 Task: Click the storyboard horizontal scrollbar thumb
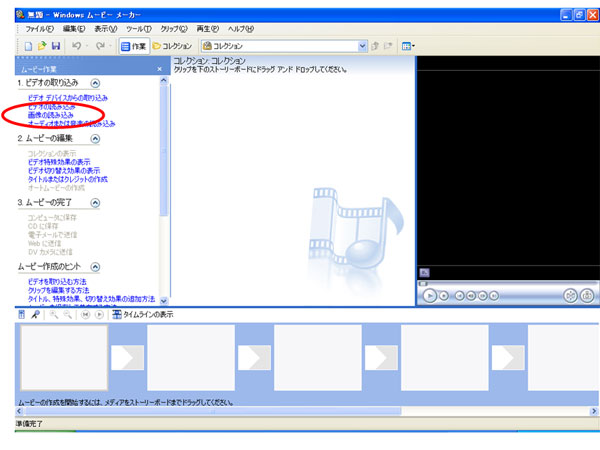tap(213, 412)
